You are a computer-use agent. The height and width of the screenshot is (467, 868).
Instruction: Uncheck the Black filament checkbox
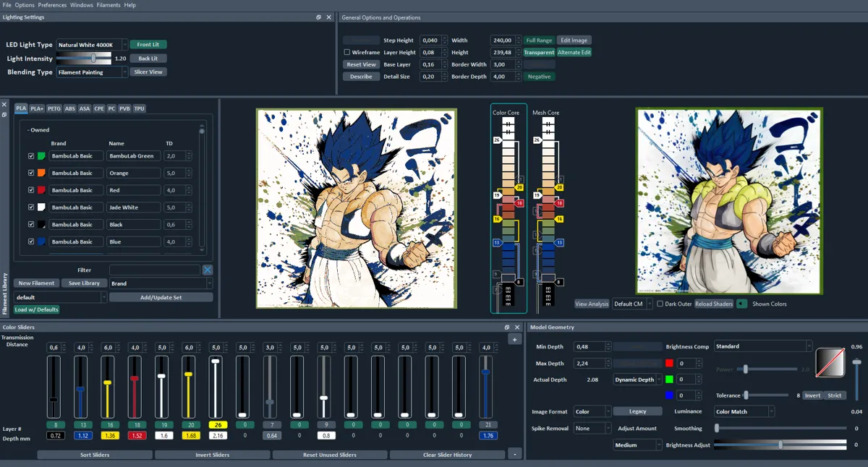coord(31,225)
